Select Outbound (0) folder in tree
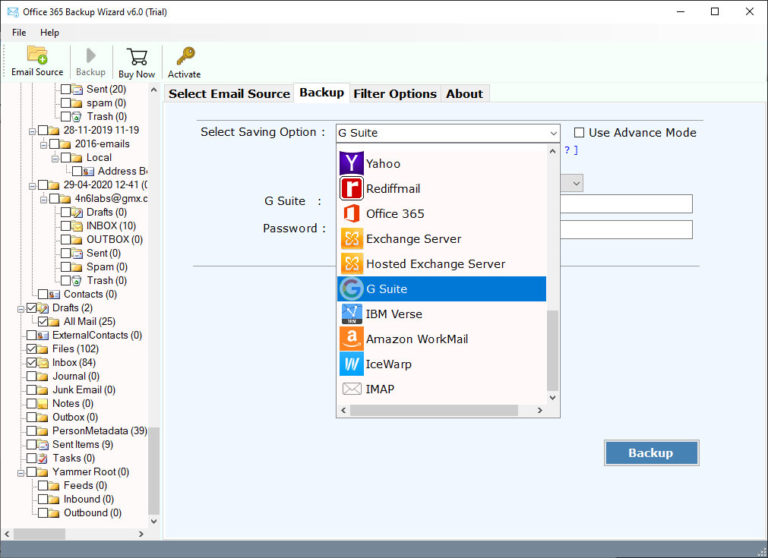This screenshot has height=558, width=768. click(93, 513)
